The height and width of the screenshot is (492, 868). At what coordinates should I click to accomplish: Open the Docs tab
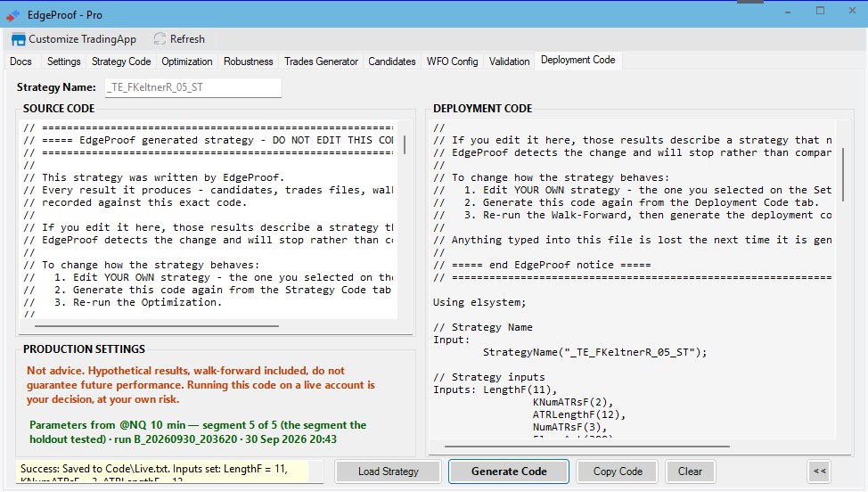21,61
